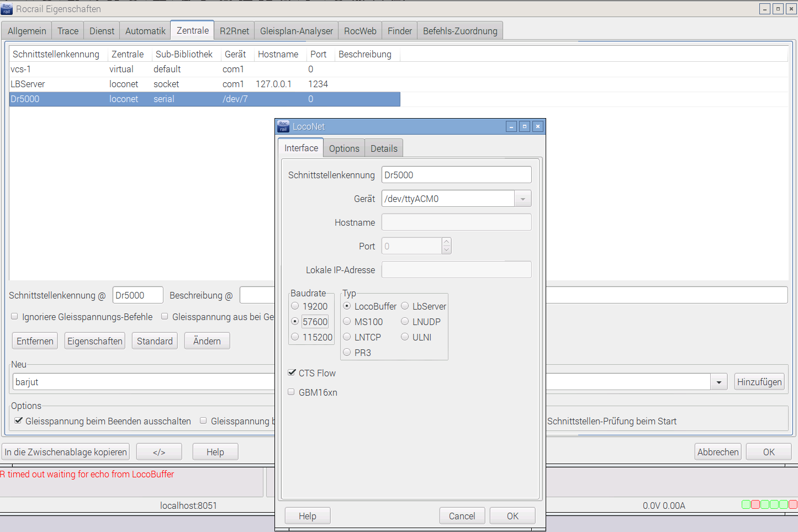The width and height of the screenshot is (798, 532).
Task: Go to the Dienst tab
Action: click(102, 31)
